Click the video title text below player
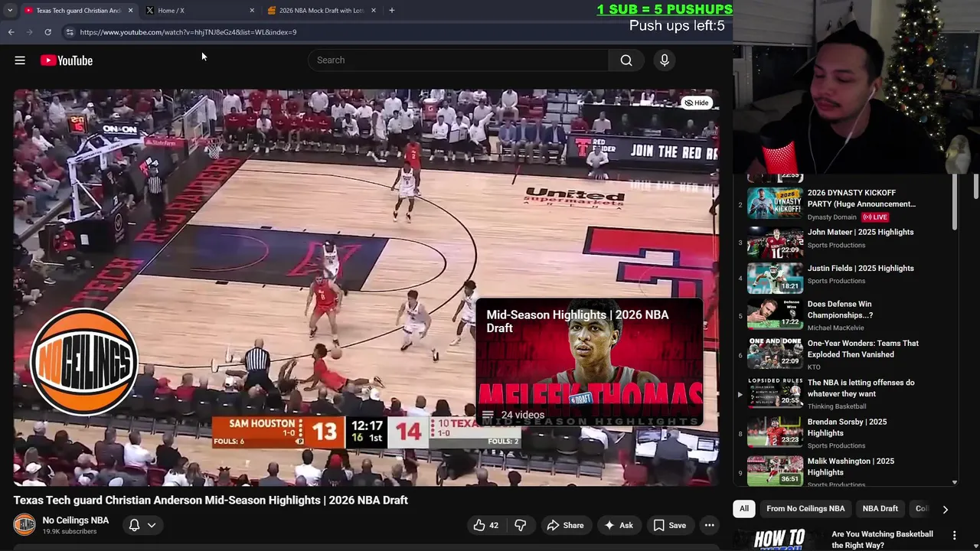The width and height of the screenshot is (980, 551). pyautogui.click(x=211, y=500)
